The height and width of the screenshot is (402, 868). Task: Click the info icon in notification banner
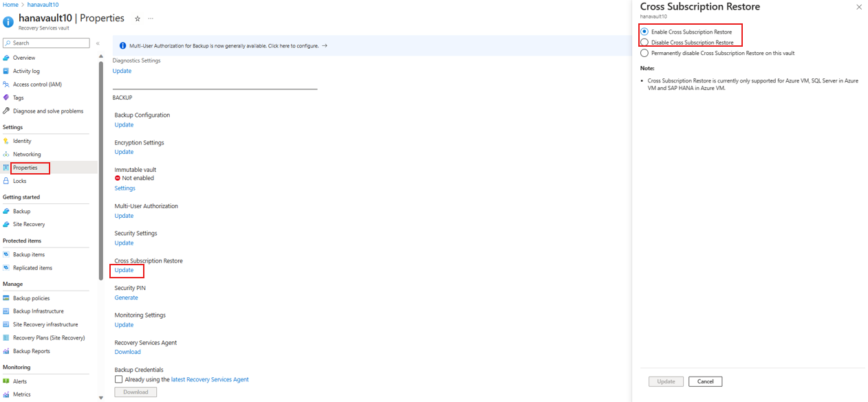[123, 46]
